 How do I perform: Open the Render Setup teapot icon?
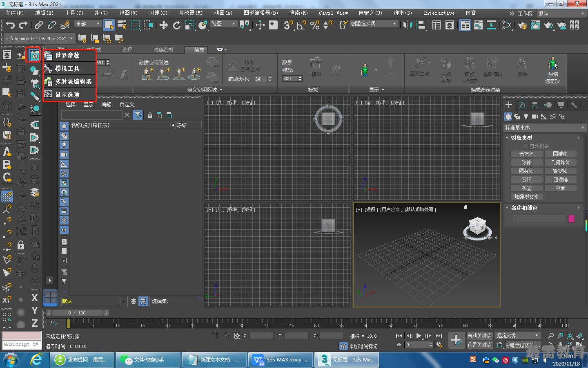pyautogui.click(x=522, y=25)
